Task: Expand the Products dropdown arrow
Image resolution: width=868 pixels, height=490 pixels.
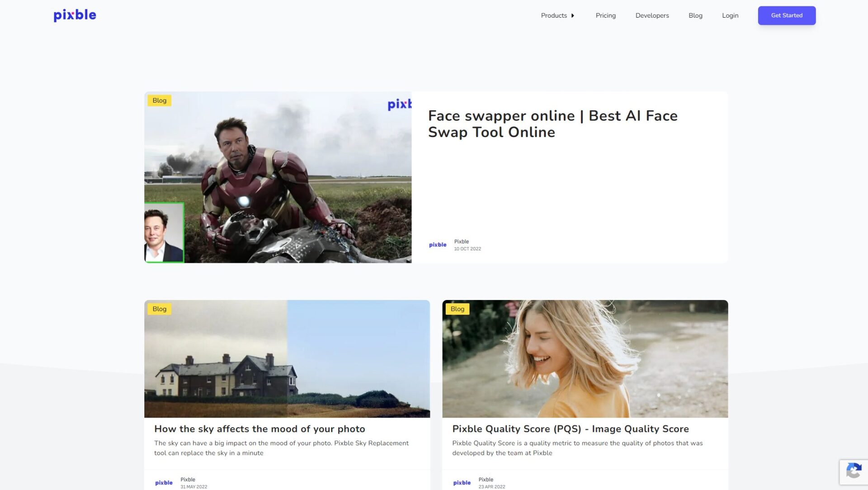Action: [x=573, y=16]
